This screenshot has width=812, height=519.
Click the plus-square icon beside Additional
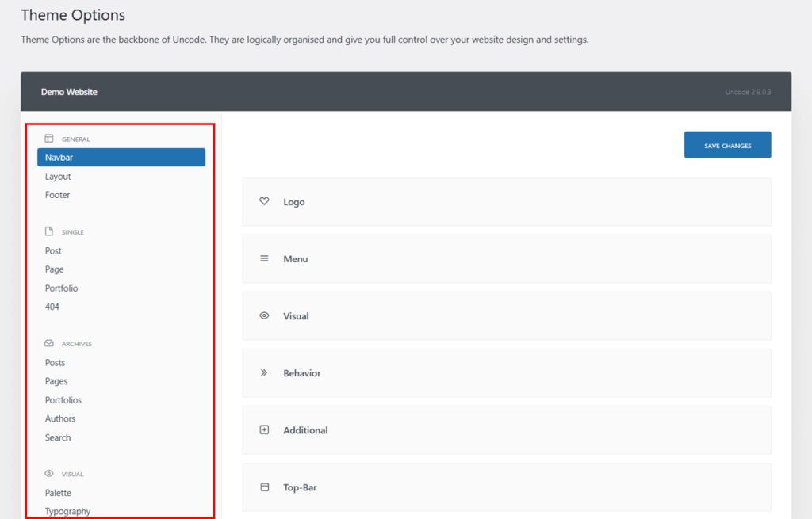point(264,429)
